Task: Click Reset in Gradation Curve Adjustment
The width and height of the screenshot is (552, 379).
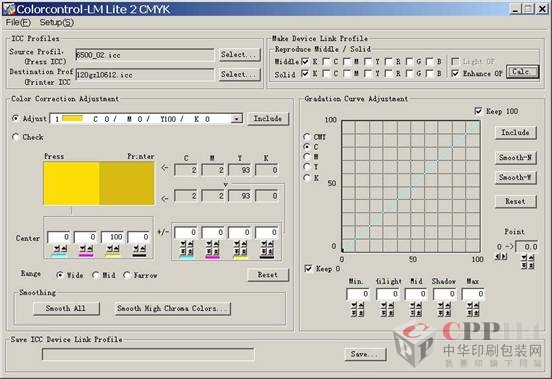Action: click(515, 202)
